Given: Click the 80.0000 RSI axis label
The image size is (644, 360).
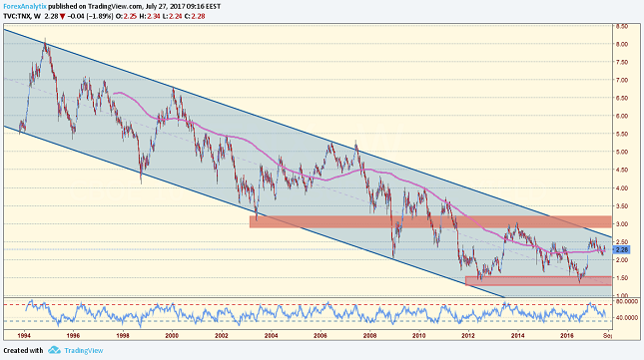Looking at the screenshot, I should [627, 302].
